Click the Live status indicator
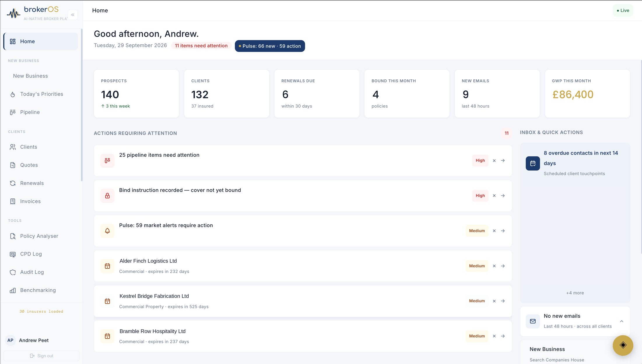Screen dimensions: 642x364 click(623, 10)
